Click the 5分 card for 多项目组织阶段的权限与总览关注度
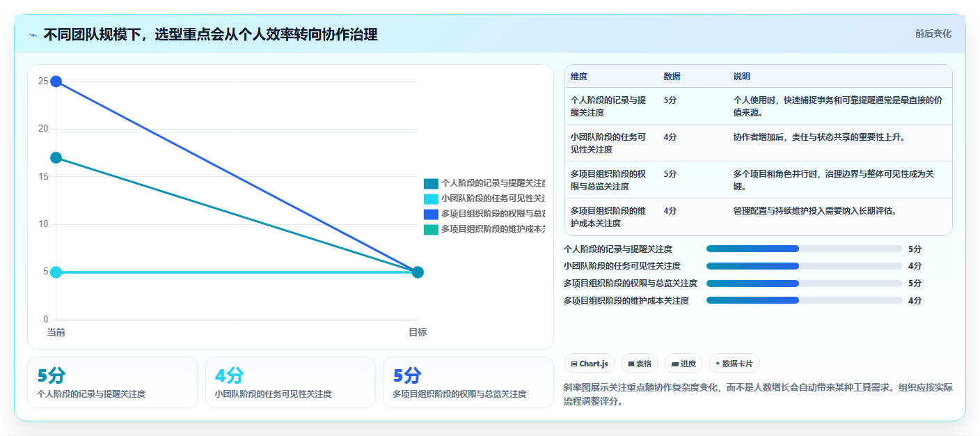 click(x=468, y=382)
